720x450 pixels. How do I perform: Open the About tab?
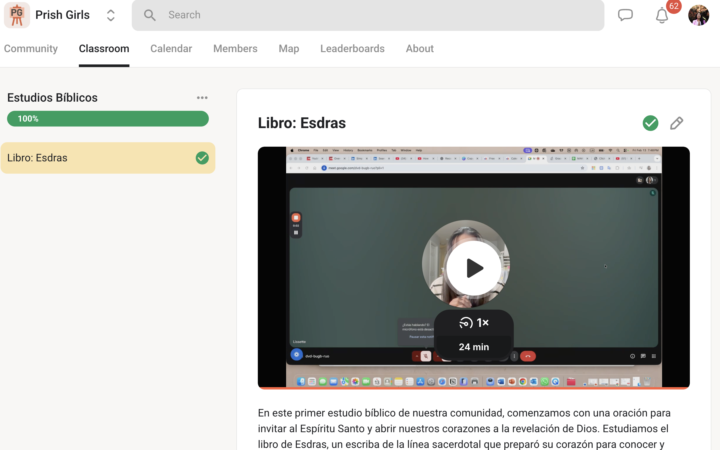tap(419, 49)
